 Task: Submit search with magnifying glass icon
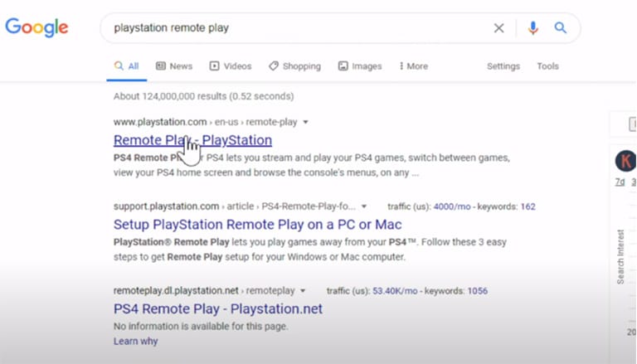point(561,27)
